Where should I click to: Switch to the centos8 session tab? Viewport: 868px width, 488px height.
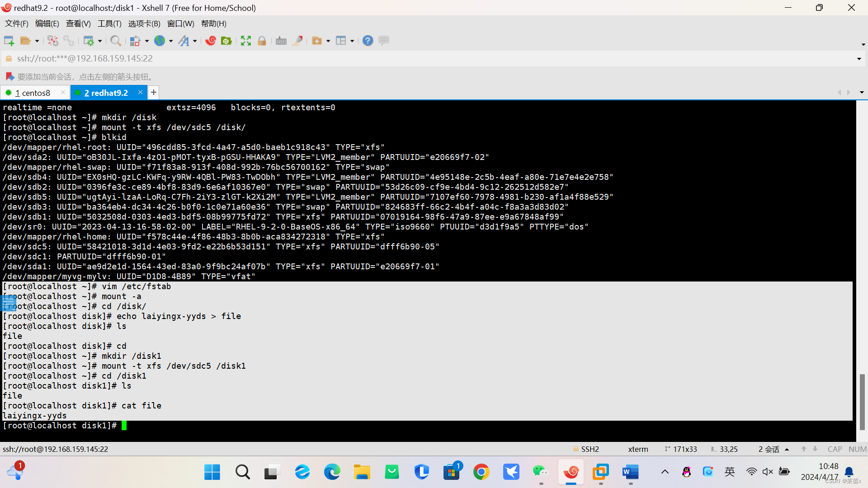pyautogui.click(x=35, y=93)
